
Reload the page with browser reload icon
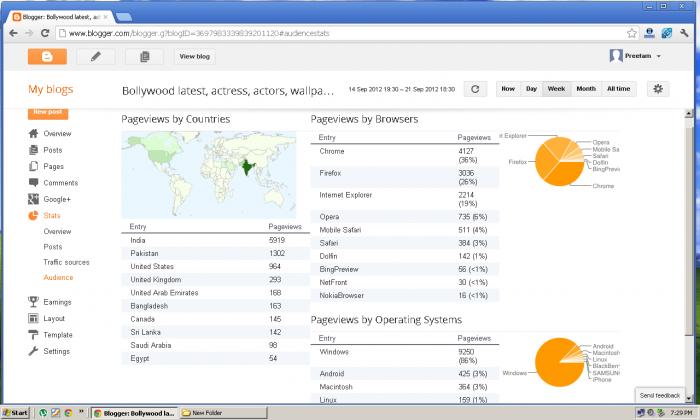pos(45,33)
